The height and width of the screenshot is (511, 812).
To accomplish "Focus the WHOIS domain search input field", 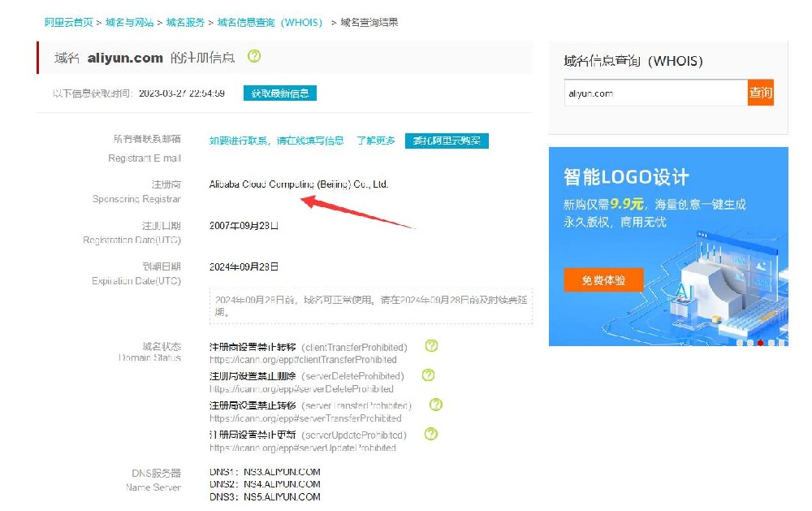I will point(655,93).
